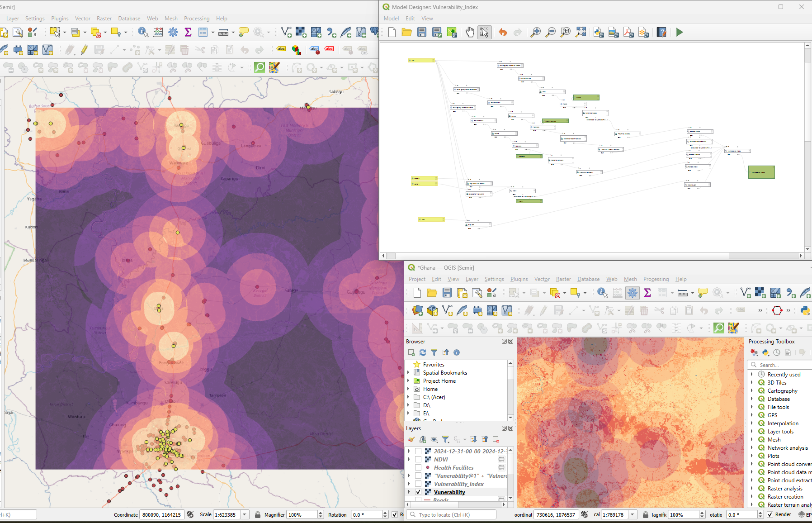Undo last action in Model Designer
The height and width of the screenshot is (523, 812).
[x=503, y=32]
